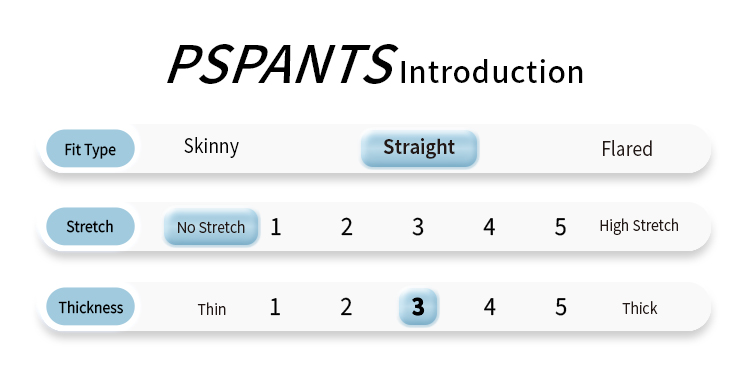Set thickness level to 1
This screenshot has width=750, height=383.
click(275, 307)
